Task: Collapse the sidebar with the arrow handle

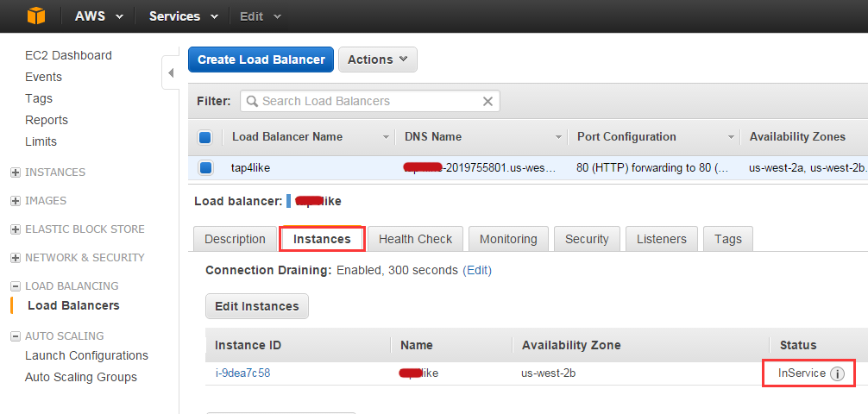Action: 171,72
